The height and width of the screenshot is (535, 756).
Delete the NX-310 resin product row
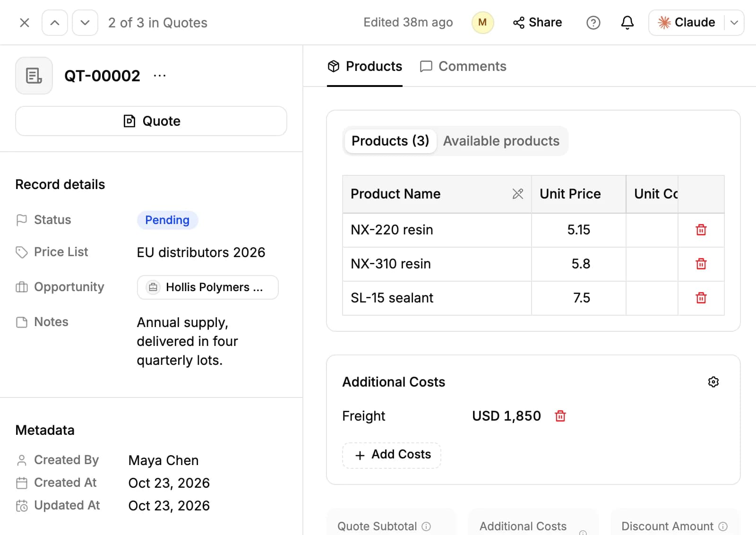pos(701,264)
